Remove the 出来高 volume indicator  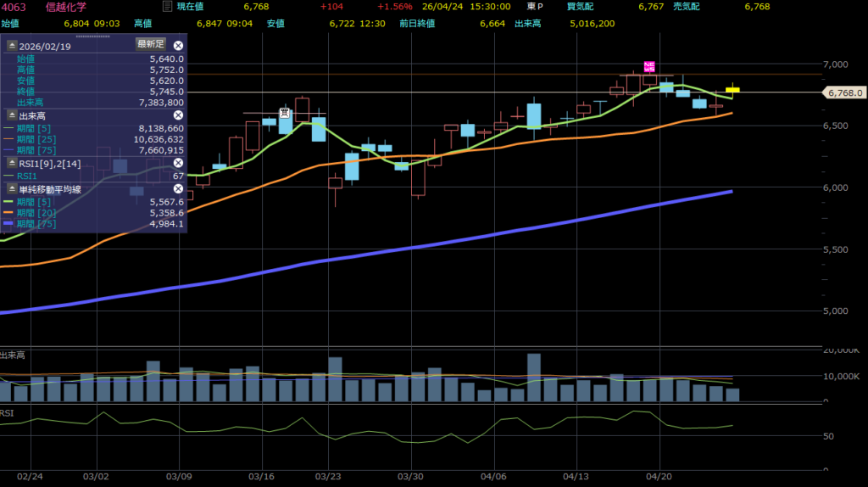click(x=178, y=115)
